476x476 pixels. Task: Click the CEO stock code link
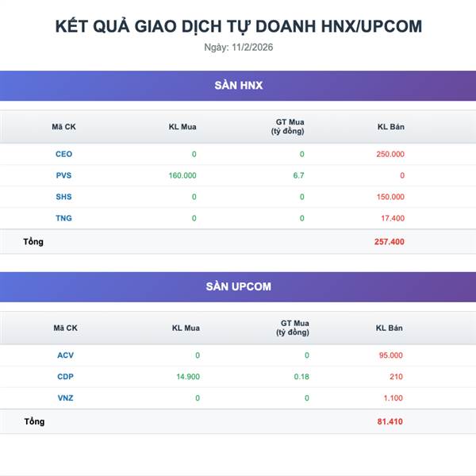pos(63,154)
